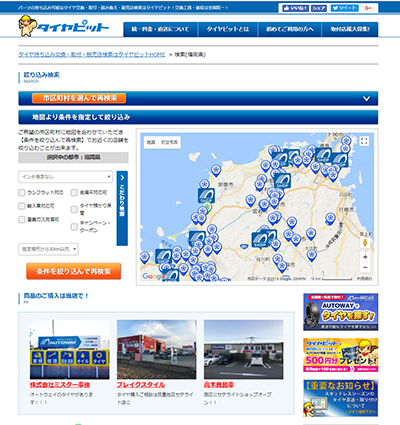
Task: Toggle fullscreen view on the map
Action: 364,141
